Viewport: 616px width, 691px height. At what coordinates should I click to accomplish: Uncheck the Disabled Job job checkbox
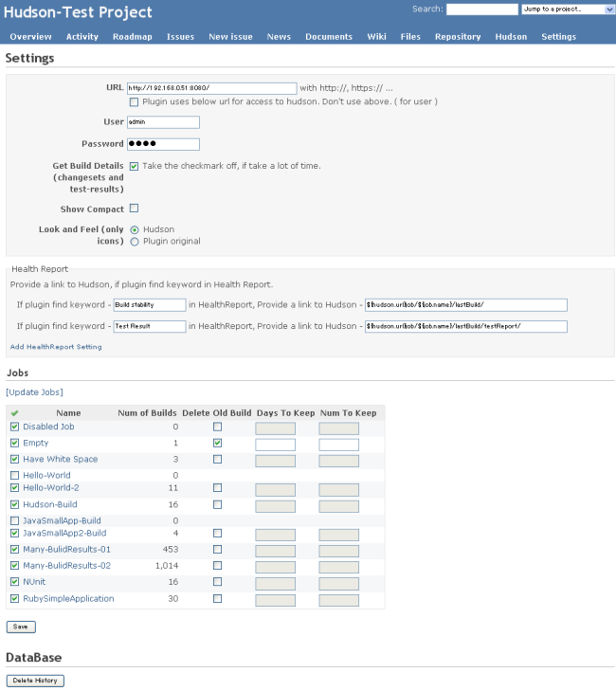[14, 427]
